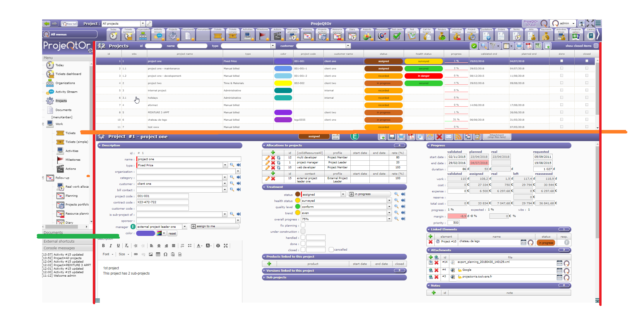Click the yellow color of project two
The width and height of the screenshot is (644, 322).
(283, 83)
